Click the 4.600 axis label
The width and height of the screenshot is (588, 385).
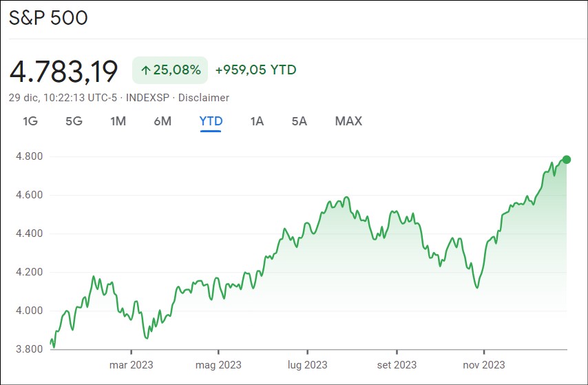click(29, 195)
